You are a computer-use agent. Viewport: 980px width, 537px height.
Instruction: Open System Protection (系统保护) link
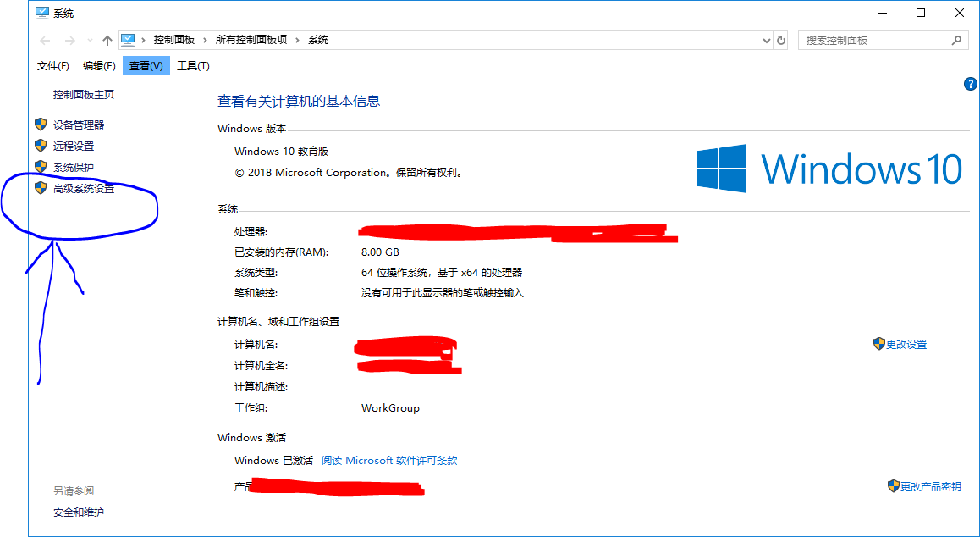(74, 167)
